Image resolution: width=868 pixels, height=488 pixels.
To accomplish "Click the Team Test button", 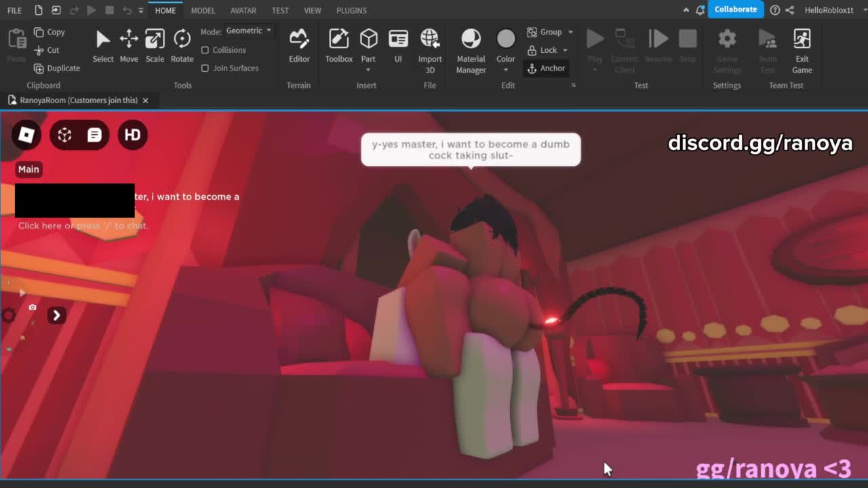I will pos(768,51).
